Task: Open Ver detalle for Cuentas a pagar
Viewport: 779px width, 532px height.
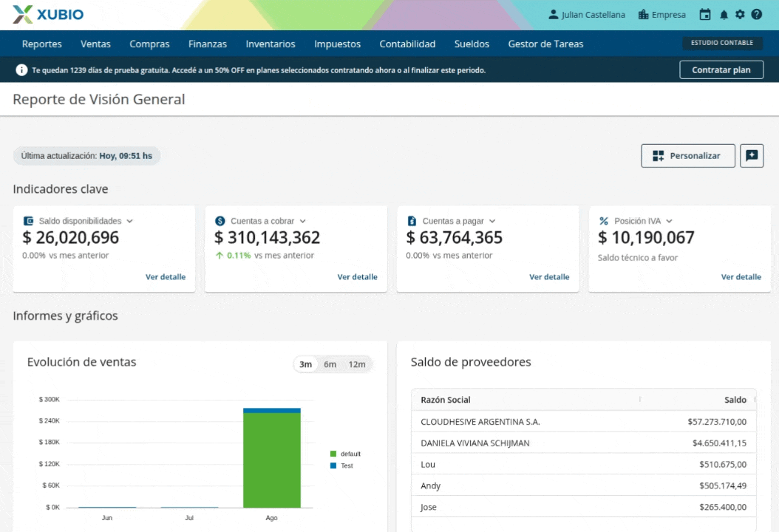Action: click(549, 276)
